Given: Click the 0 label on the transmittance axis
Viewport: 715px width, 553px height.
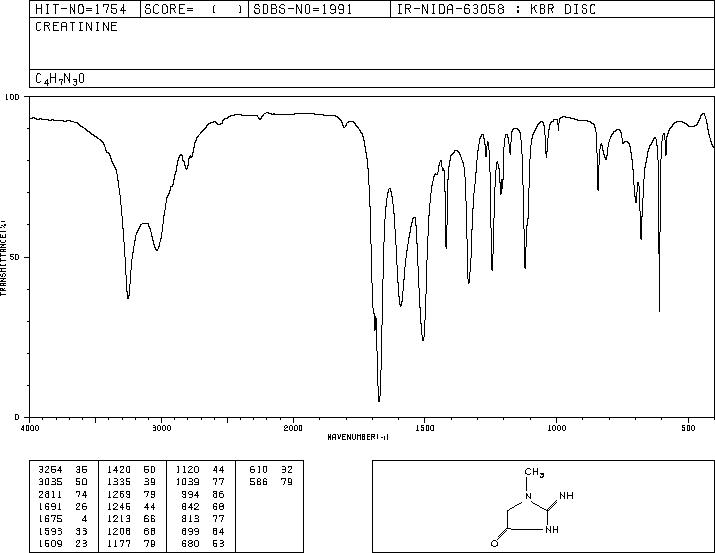Looking at the screenshot, I should point(17,417).
